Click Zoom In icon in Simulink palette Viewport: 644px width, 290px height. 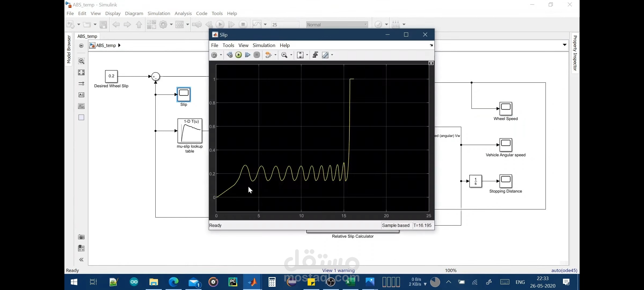(81, 61)
